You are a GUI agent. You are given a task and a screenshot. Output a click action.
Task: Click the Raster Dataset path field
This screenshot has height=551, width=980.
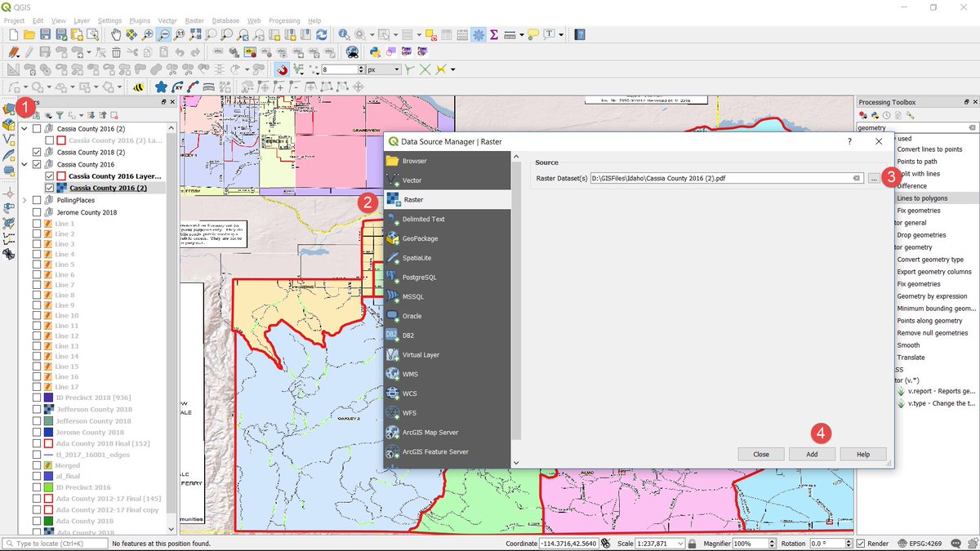[726, 178]
